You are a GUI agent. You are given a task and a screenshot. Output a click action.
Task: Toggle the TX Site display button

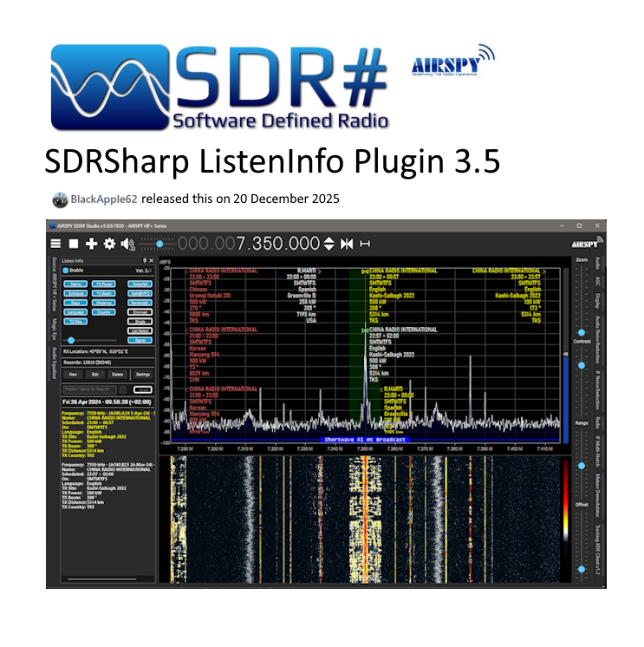click(75, 322)
